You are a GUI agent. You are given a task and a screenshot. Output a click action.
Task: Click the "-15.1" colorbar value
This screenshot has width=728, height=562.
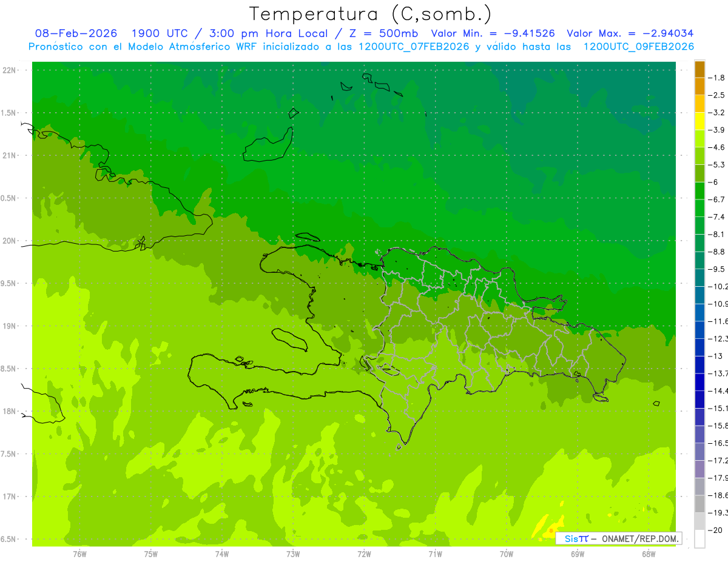click(x=718, y=408)
